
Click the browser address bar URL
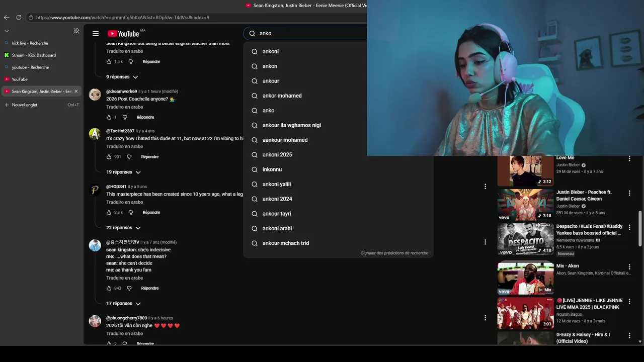pos(123,18)
